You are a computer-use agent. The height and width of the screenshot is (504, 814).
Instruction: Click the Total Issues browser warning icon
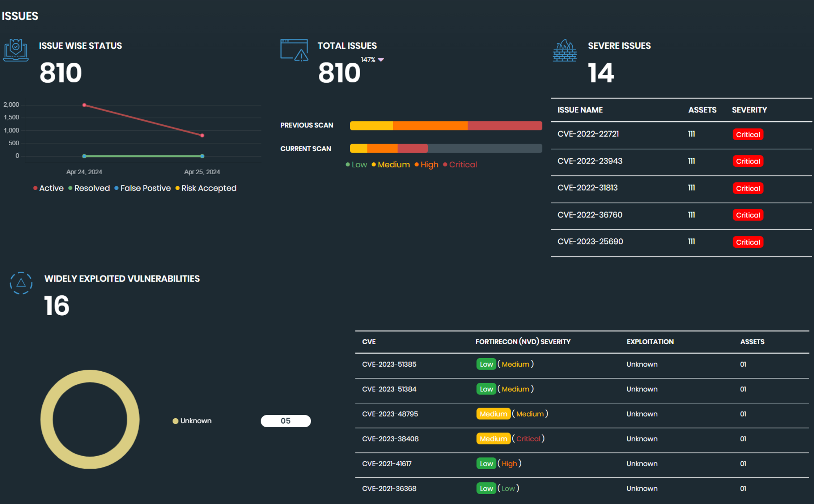(x=294, y=50)
